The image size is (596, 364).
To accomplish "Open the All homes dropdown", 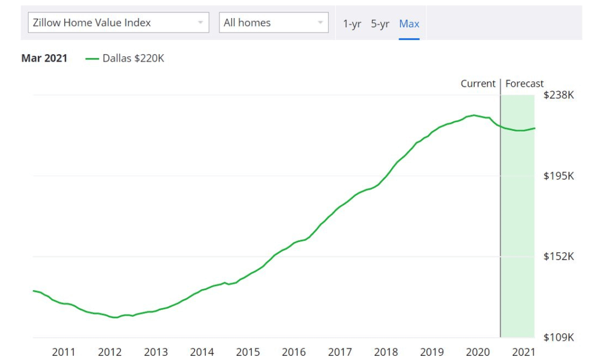I will tap(274, 23).
